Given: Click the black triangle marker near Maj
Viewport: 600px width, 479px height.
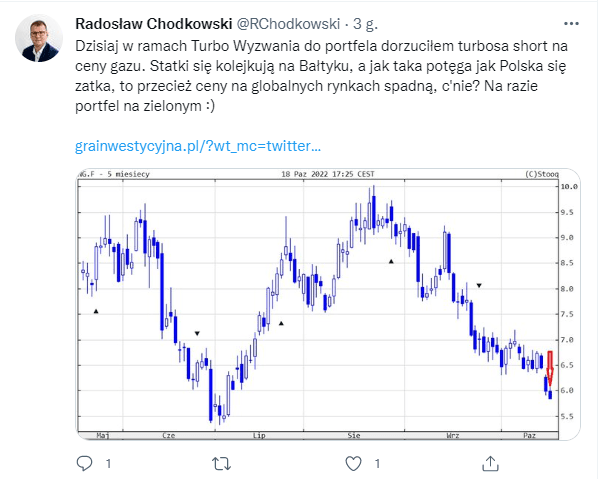Looking at the screenshot, I should pyautogui.click(x=96, y=311).
